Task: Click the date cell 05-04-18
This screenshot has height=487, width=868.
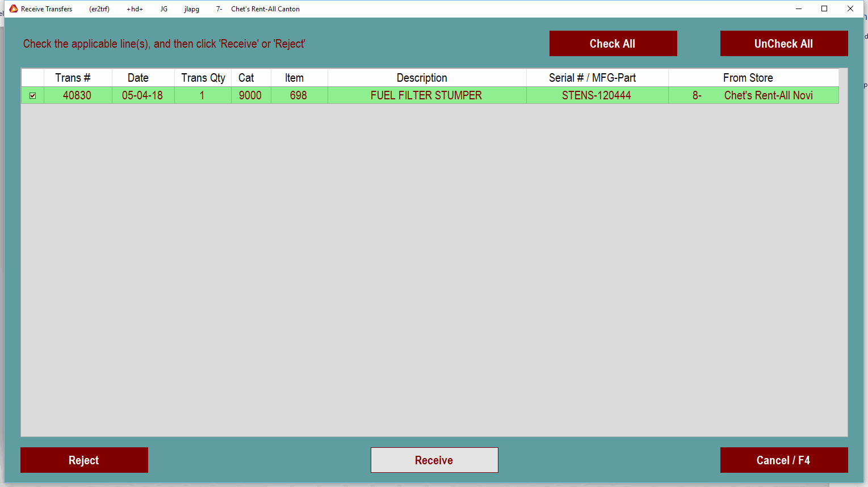Action: point(143,95)
